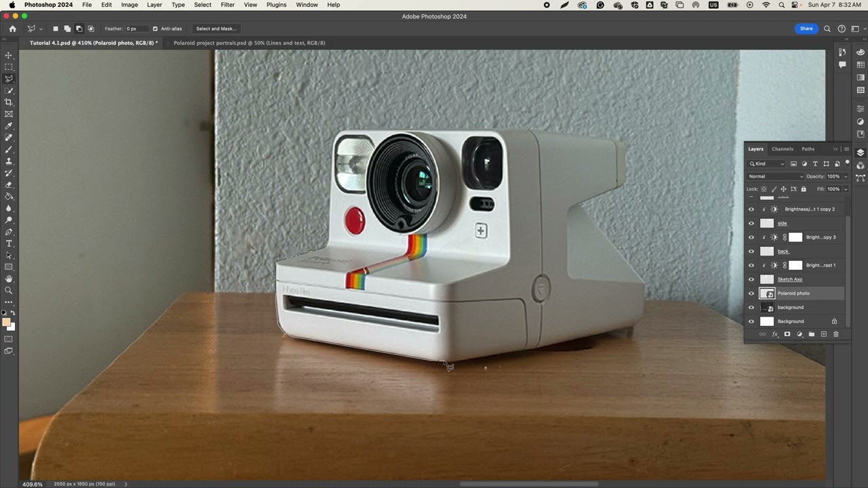Toggle the lock all layer button
This screenshot has height=488, width=868.
click(804, 189)
